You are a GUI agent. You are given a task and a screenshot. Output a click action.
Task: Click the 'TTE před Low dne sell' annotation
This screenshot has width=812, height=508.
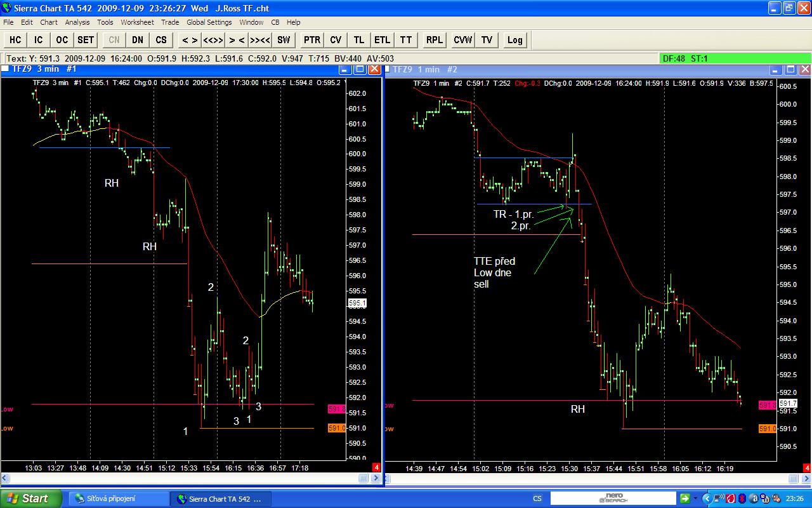point(494,273)
